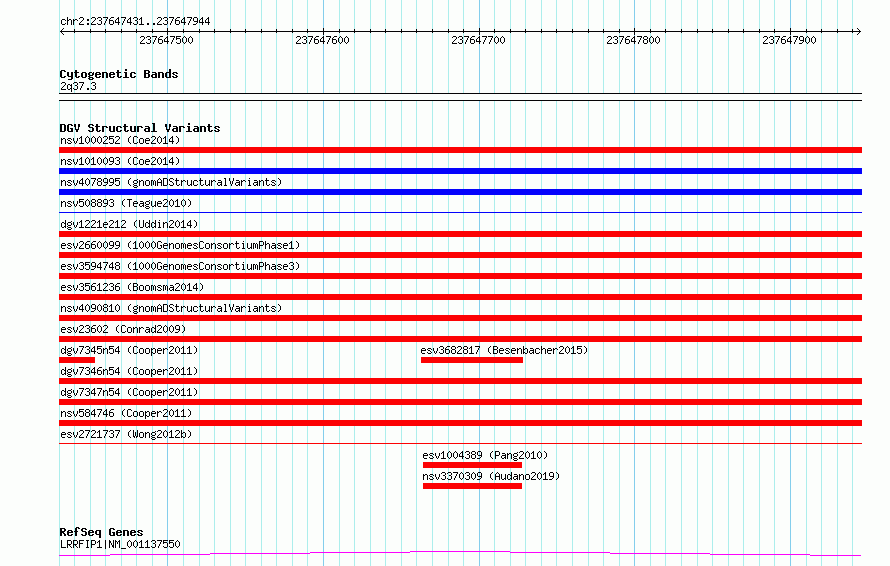Screen dimensions: 890x566
Task: Click nsv584746 (Cooper2011) variant label
Action: 126,413
